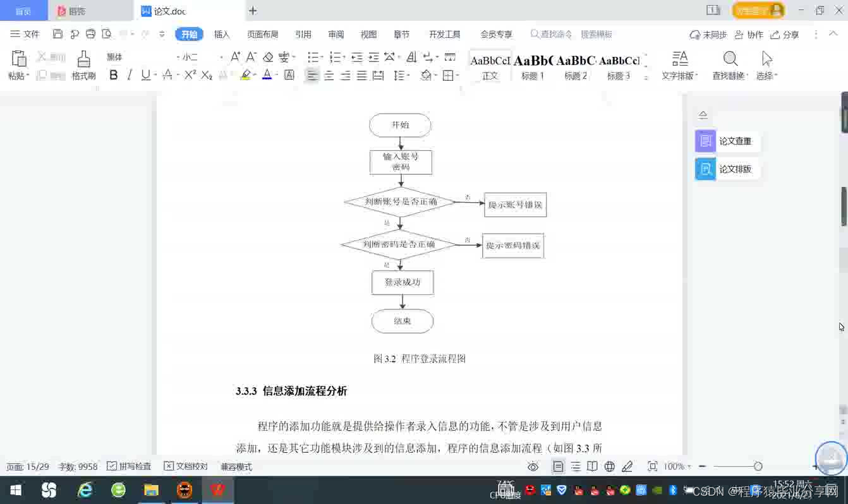Increase font size with A+ icon
This screenshot has width=848, height=504.
(x=235, y=57)
